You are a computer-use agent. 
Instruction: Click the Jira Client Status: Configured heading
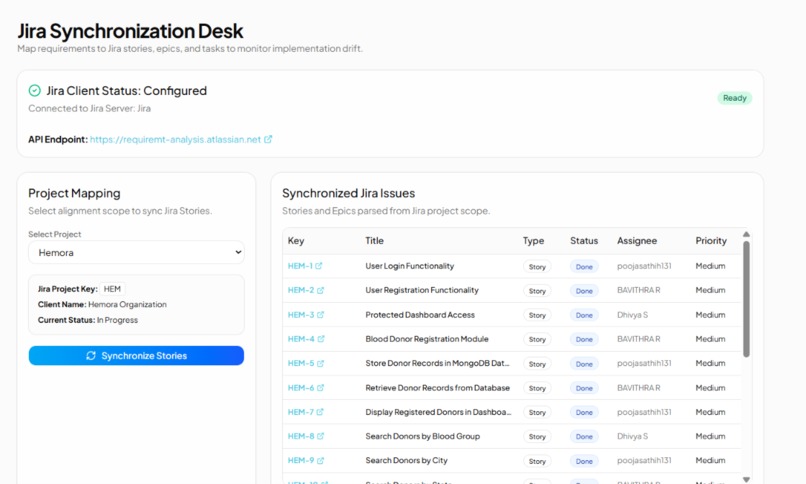click(x=126, y=91)
